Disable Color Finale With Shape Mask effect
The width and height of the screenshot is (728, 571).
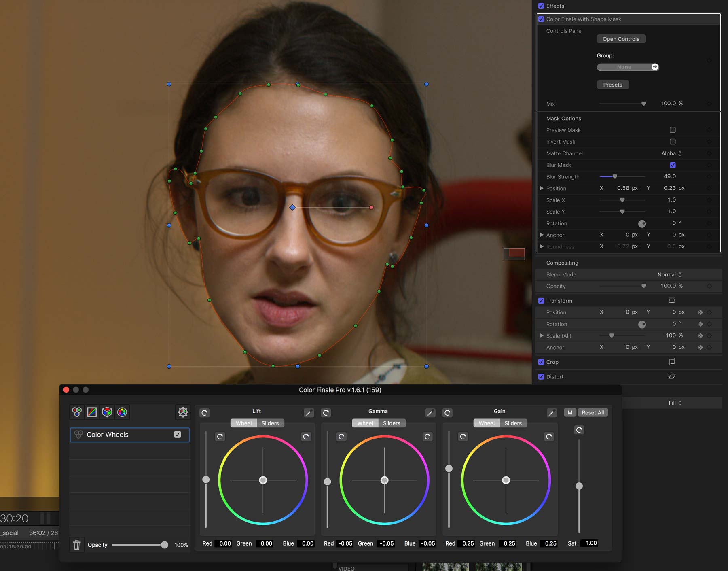[541, 19]
